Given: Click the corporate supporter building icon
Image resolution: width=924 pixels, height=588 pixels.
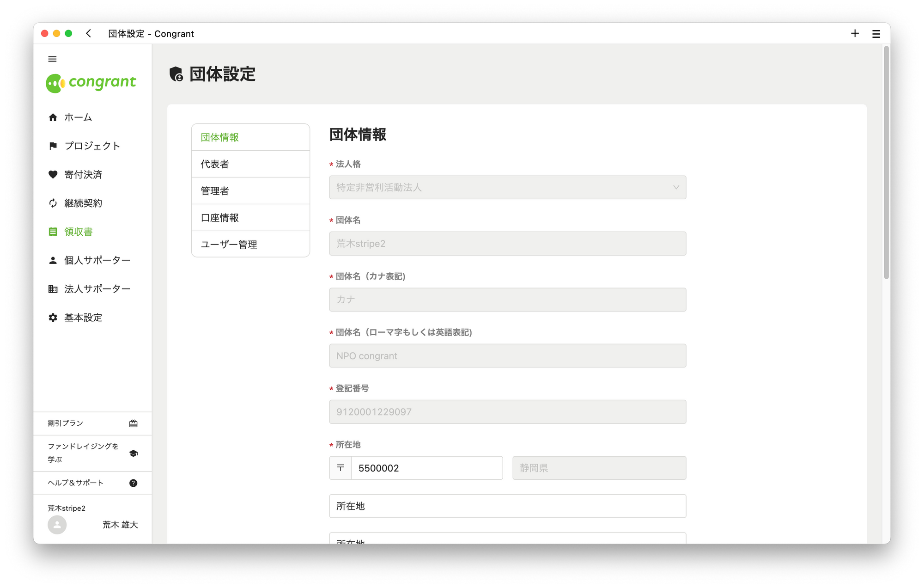Looking at the screenshot, I should [53, 289].
